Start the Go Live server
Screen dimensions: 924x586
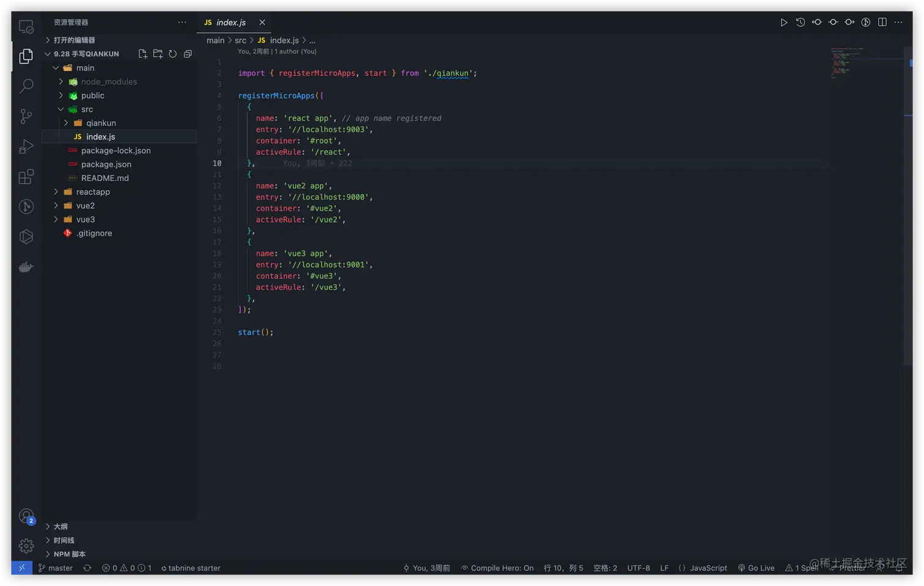756,568
